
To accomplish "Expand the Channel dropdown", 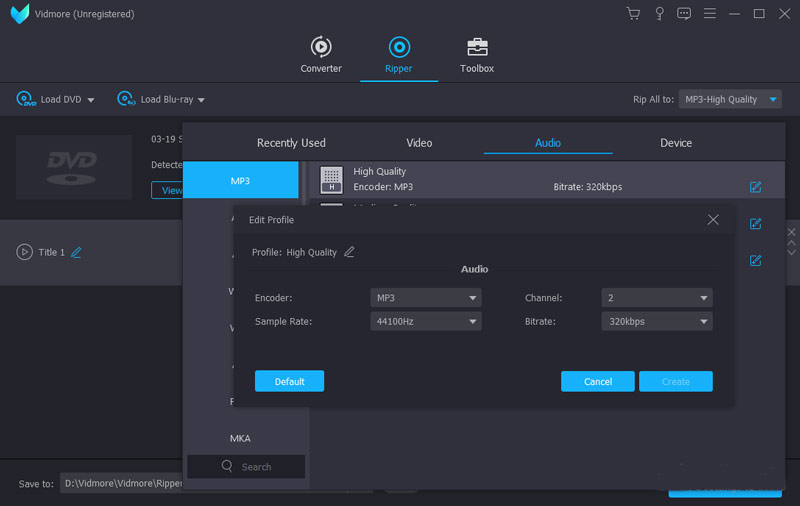I will pos(657,298).
